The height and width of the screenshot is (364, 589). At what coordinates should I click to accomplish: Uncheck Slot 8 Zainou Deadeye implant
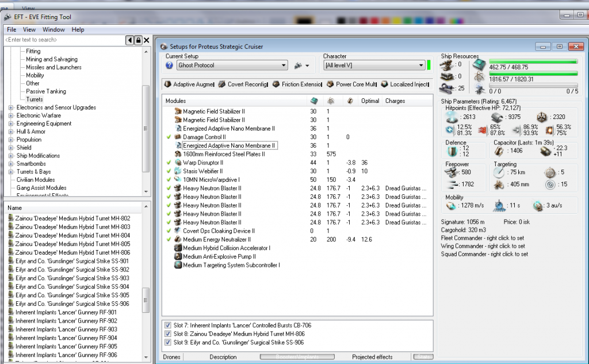pos(168,334)
